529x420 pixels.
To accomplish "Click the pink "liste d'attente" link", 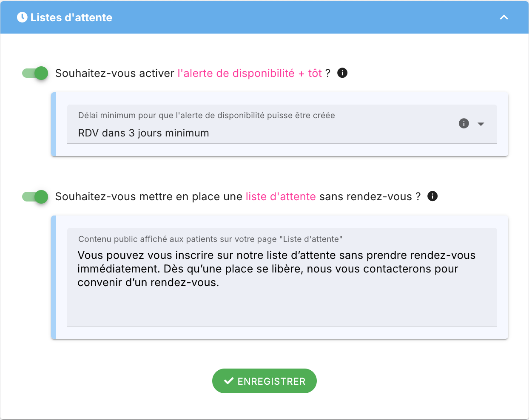I will point(281,196).
